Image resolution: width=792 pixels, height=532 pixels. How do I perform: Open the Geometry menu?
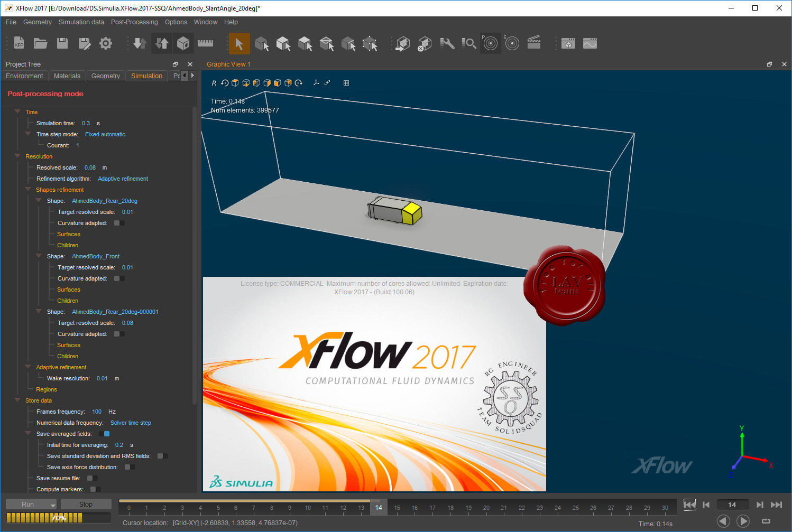(38, 22)
